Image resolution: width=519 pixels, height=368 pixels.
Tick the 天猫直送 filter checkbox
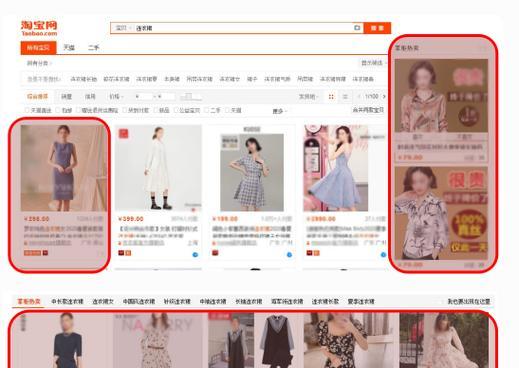pyautogui.click(x=27, y=110)
